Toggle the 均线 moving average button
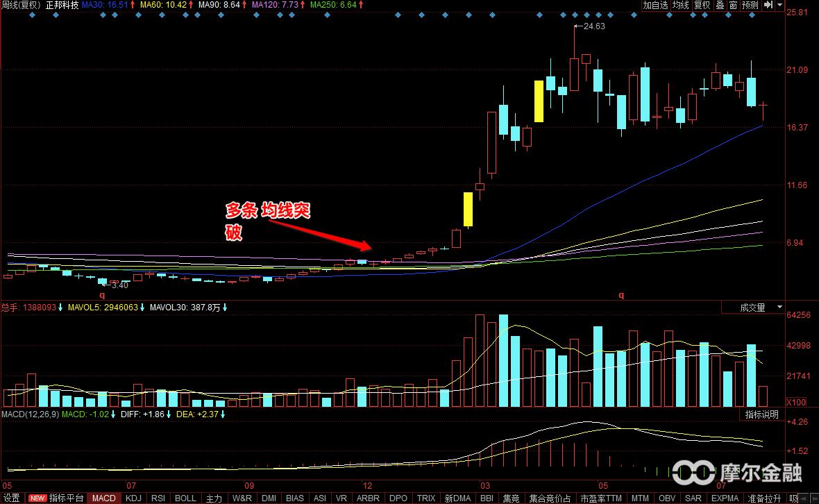819x504 pixels. point(680,5)
